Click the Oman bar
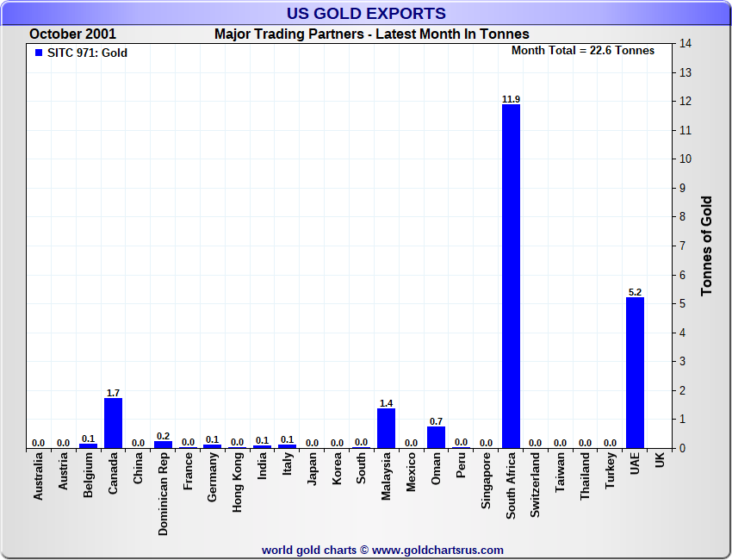The height and width of the screenshot is (560, 732). pyautogui.click(x=436, y=437)
